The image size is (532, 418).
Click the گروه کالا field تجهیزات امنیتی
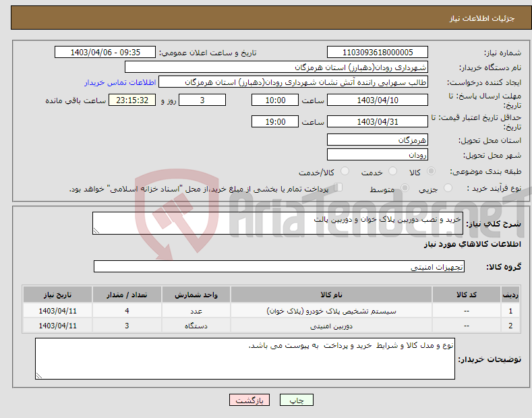(x=279, y=267)
